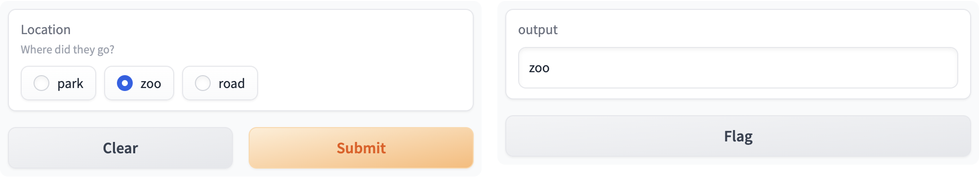
Task: Click the Submit button
Action: coord(361,148)
